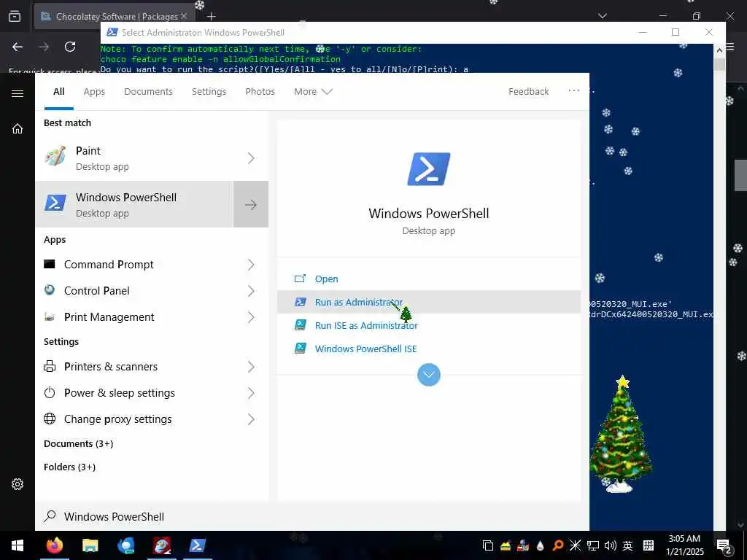Click the large PowerShell logo in preview pane
The height and width of the screenshot is (560, 747).
(429, 169)
